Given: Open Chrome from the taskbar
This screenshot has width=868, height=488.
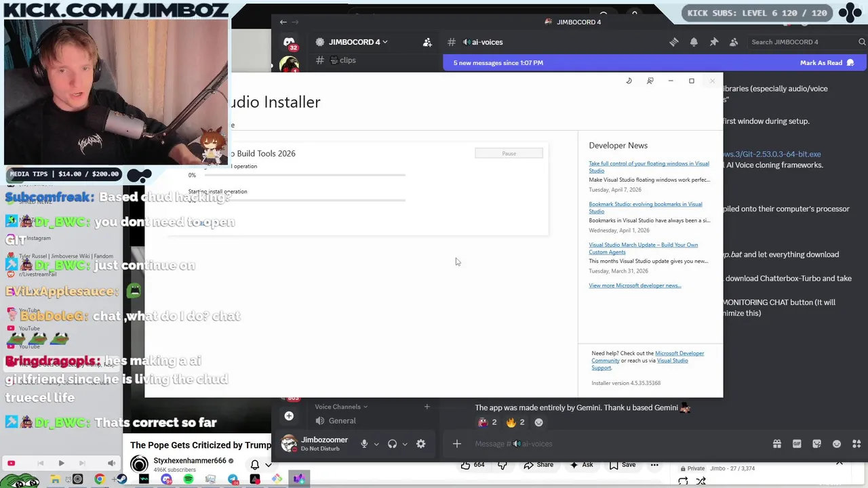Looking at the screenshot, I should 100,479.
